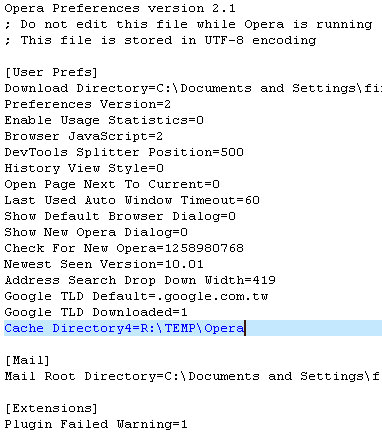Place cursor on DevTools Splitter Position=500

tap(124, 152)
